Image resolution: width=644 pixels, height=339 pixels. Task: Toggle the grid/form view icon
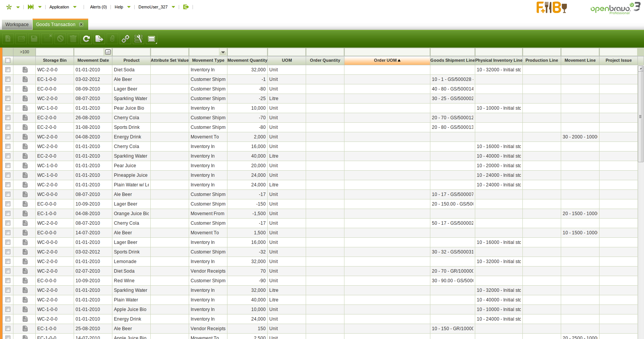coord(152,39)
